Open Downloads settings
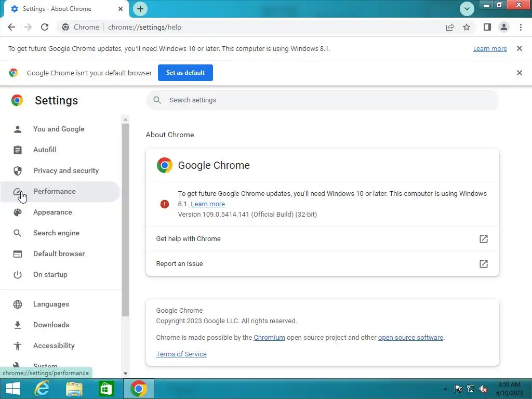 point(60,325)
